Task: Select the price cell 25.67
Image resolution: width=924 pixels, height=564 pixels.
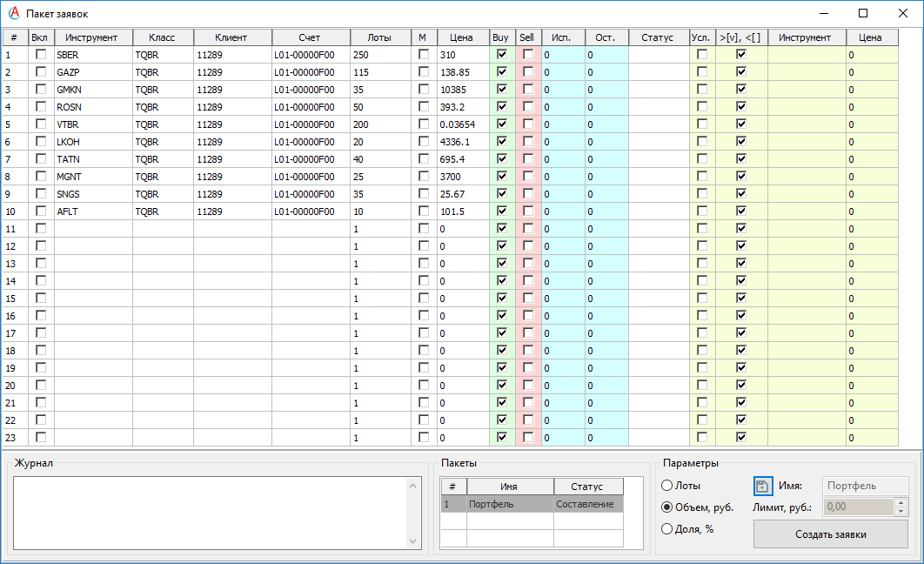Action: 463,194
